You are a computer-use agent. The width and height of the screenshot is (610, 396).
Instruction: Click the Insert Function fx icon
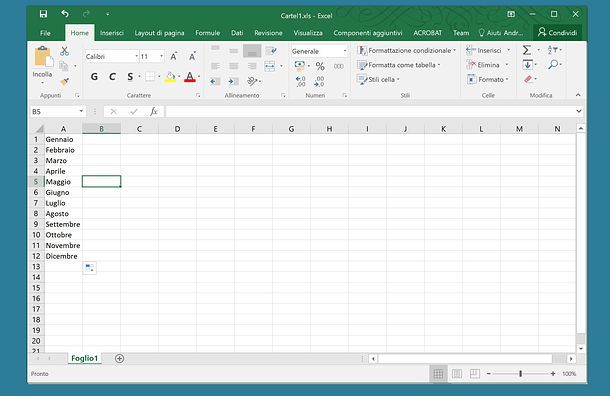click(x=154, y=112)
